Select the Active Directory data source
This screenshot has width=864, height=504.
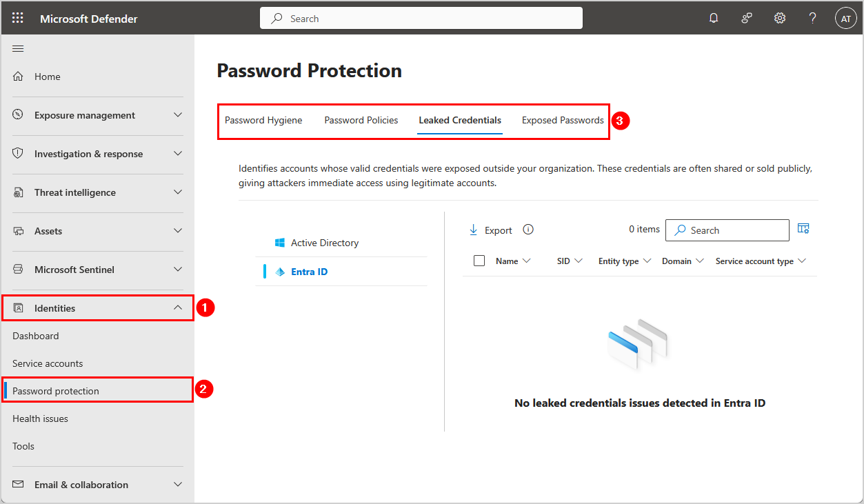[x=325, y=243]
